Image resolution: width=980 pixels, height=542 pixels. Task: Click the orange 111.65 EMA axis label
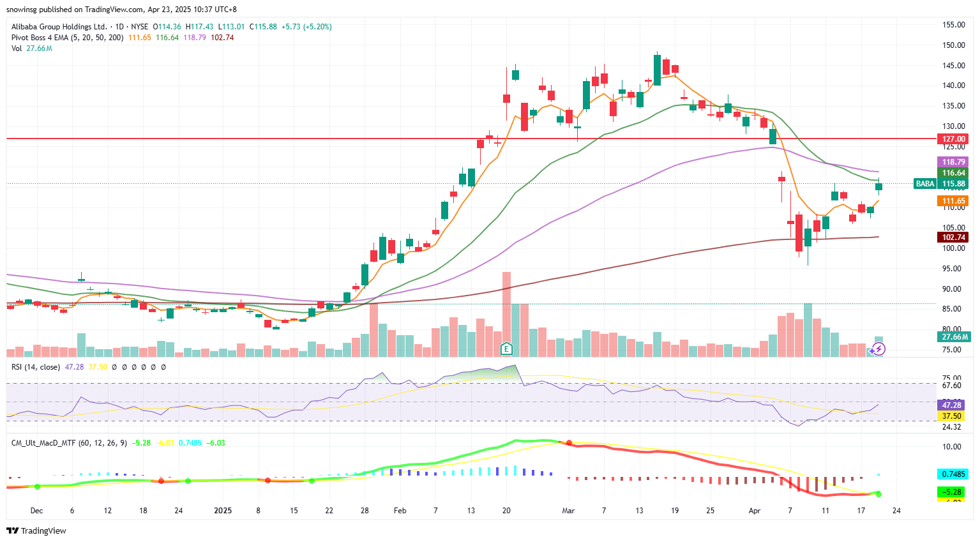click(x=953, y=201)
